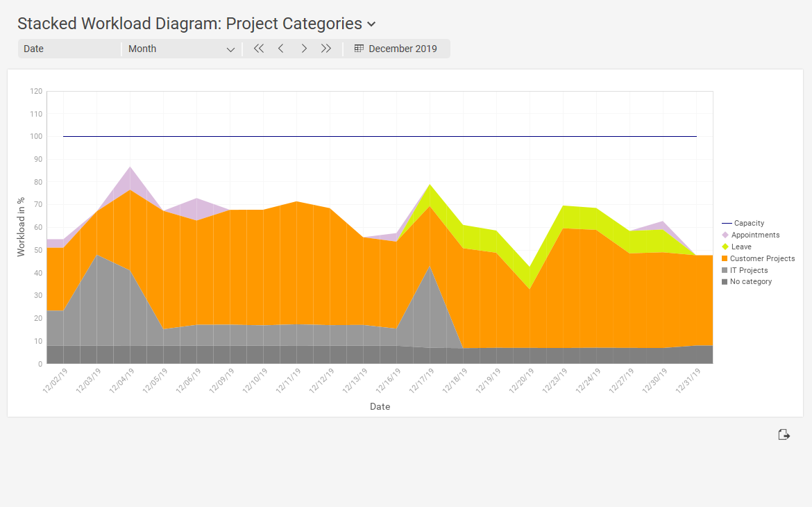Image resolution: width=812 pixels, height=507 pixels.
Task: Click the blue capacity line at 100
Action: 380,136
